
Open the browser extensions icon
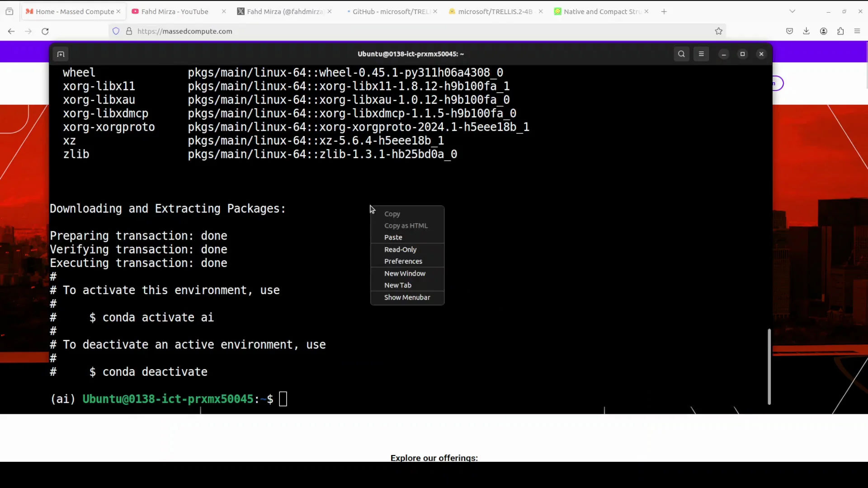click(x=840, y=31)
